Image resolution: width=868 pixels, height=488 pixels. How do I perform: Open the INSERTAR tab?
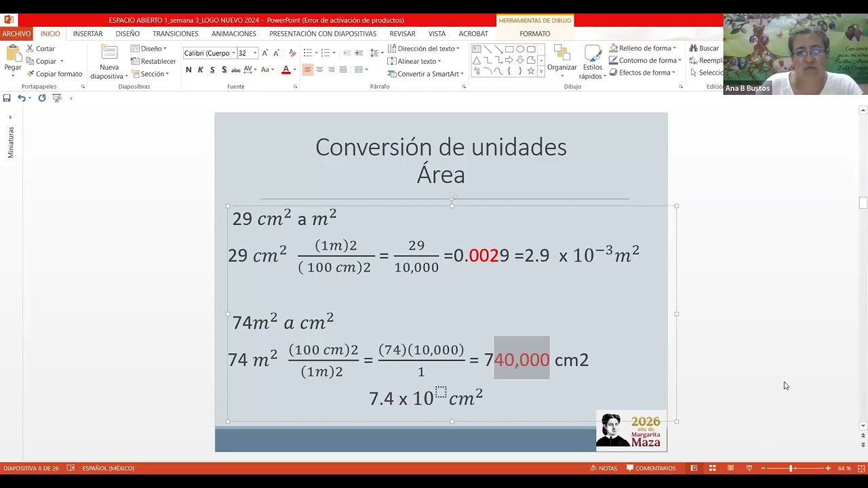(88, 33)
